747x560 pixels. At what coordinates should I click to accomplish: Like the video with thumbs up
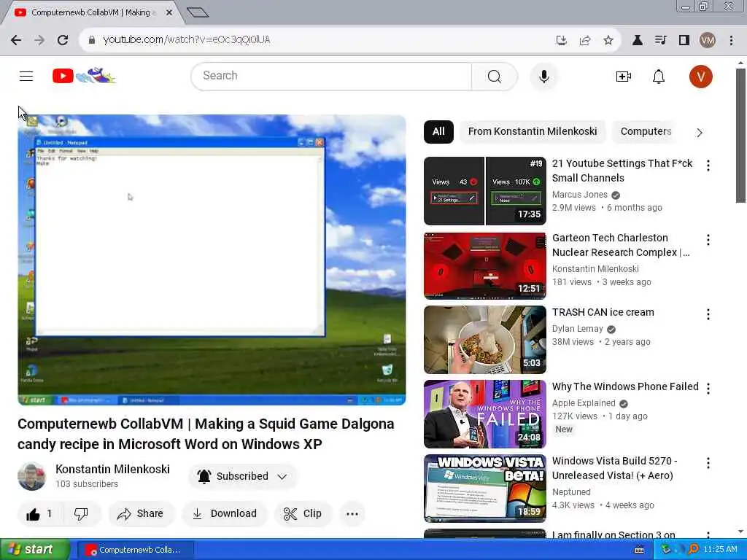point(40,514)
